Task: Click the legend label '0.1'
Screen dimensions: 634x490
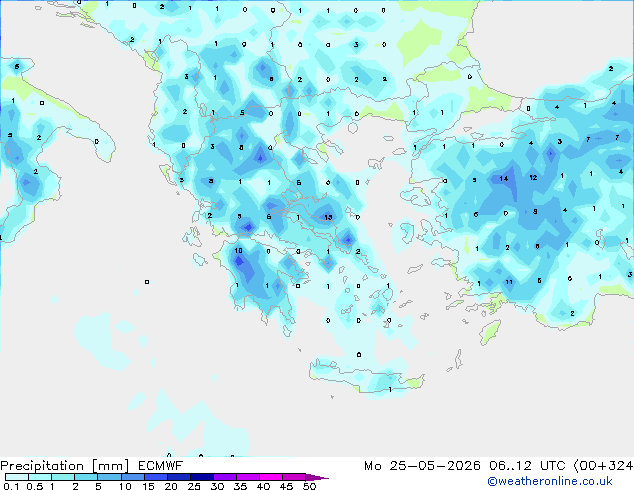Action: (x=11, y=486)
